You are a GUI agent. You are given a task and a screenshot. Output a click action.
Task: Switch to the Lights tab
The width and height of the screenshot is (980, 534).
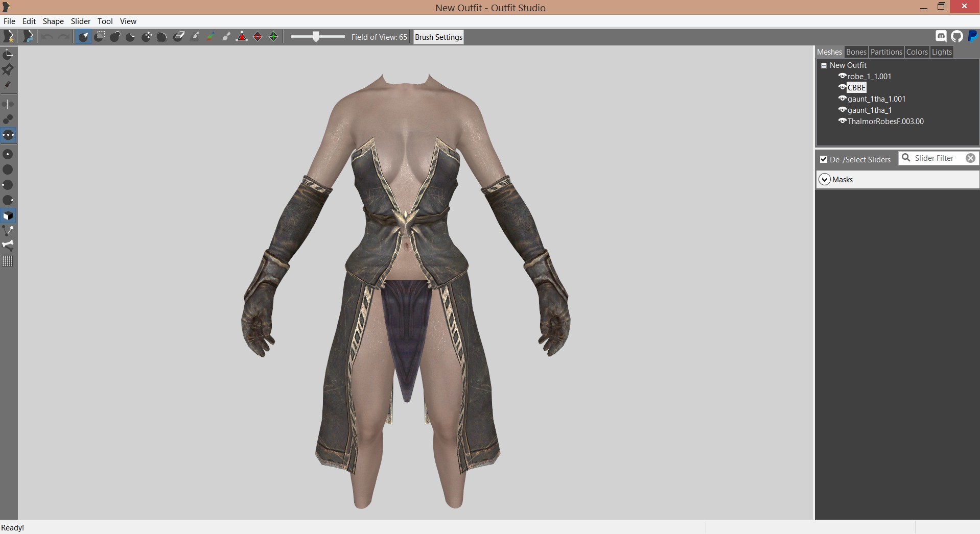[x=942, y=52]
